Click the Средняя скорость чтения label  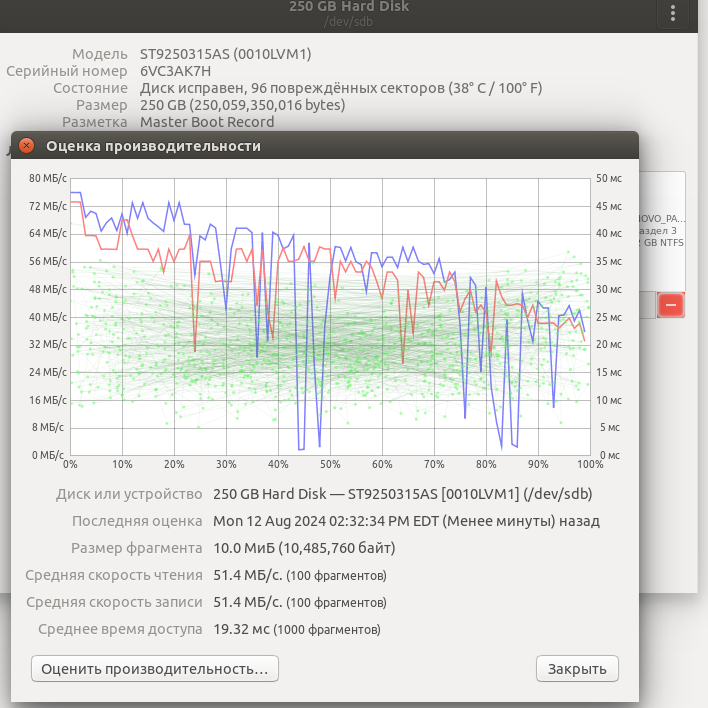pyautogui.click(x=113, y=575)
